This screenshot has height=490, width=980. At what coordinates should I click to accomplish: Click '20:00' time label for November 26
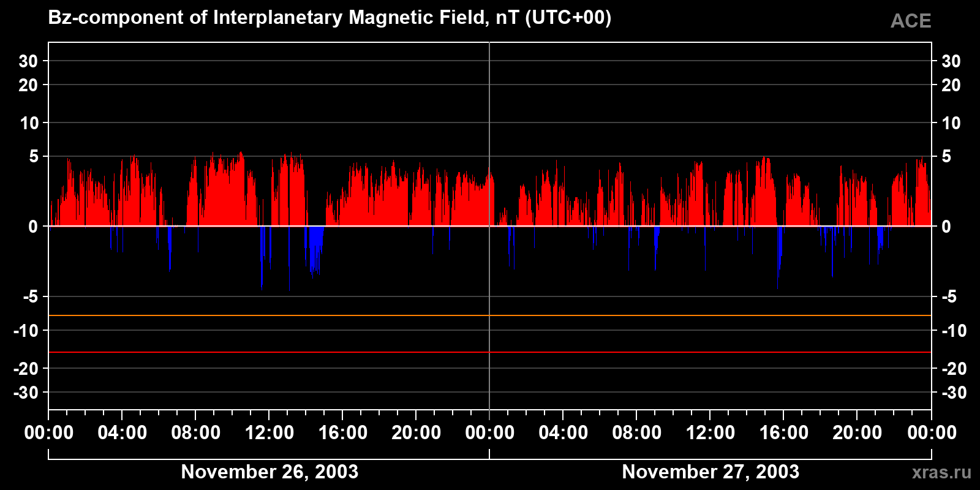click(x=417, y=432)
